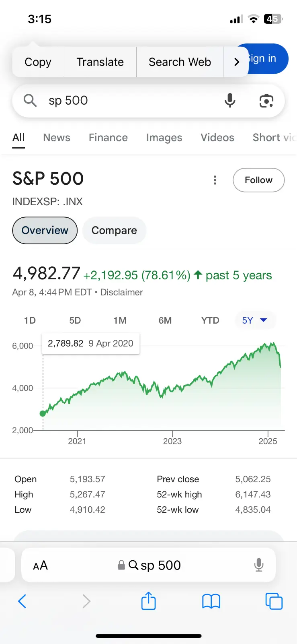Go back with Safari back arrow
Image resolution: width=297 pixels, height=644 pixels.
coord(23,601)
